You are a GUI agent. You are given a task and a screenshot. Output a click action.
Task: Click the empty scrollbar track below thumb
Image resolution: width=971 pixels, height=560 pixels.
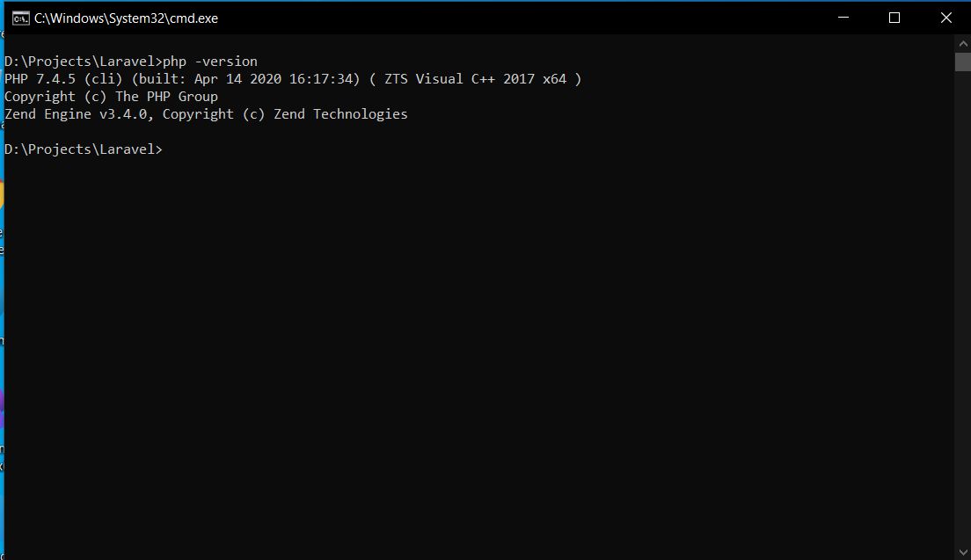pos(962,308)
